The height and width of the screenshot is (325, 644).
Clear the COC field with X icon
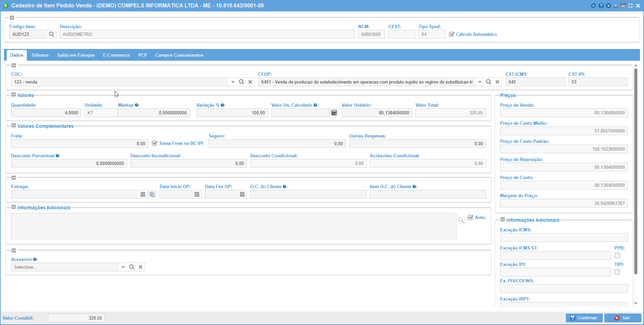click(x=250, y=82)
